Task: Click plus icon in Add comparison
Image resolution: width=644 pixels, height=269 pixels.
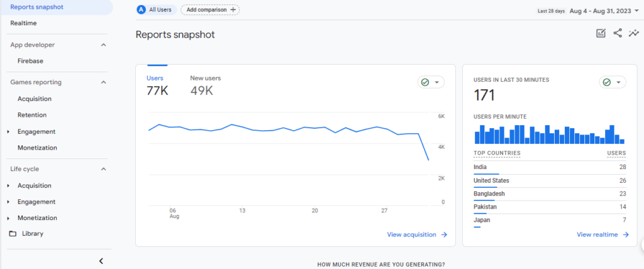Action: [x=233, y=9]
